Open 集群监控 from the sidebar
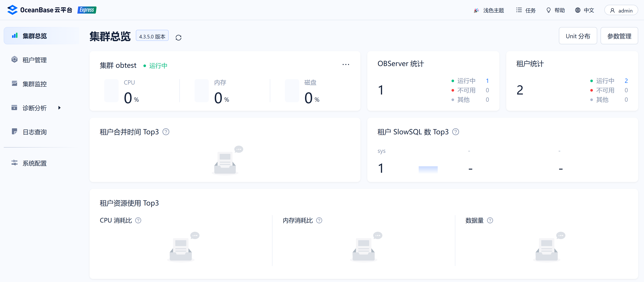This screenshot has width=644, height=282. point(34,84)
